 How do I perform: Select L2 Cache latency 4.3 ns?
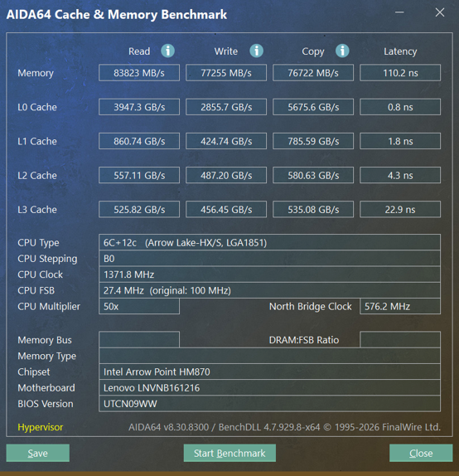tap(400, 175)
